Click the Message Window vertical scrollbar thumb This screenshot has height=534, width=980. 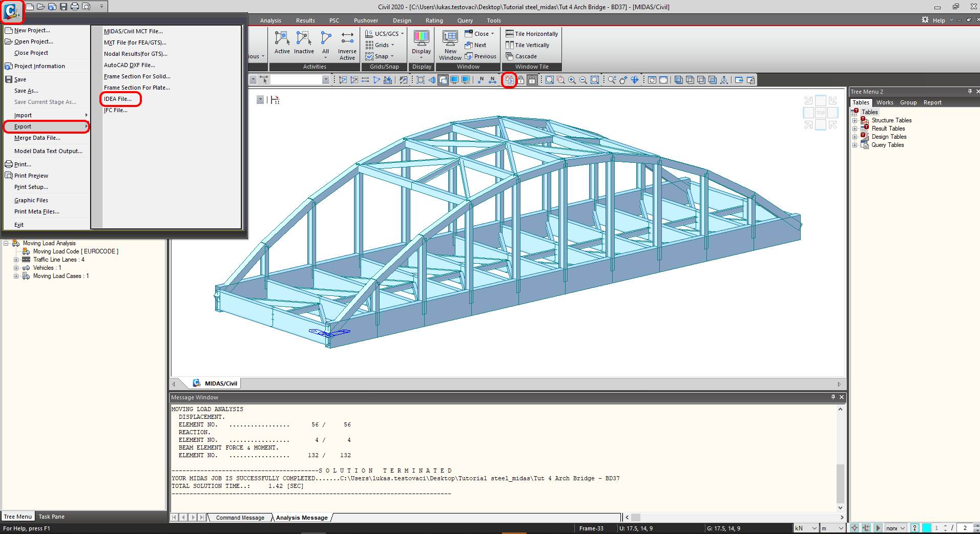point(840,483)
